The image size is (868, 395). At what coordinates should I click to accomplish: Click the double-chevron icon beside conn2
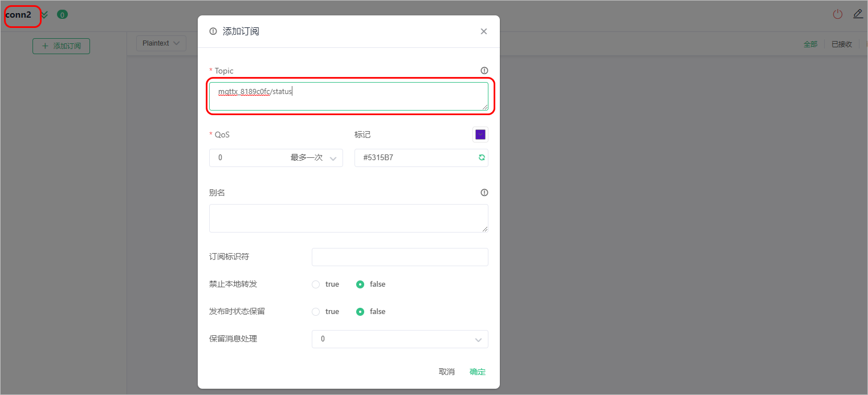pyautogui.click(x=44, y=15)
